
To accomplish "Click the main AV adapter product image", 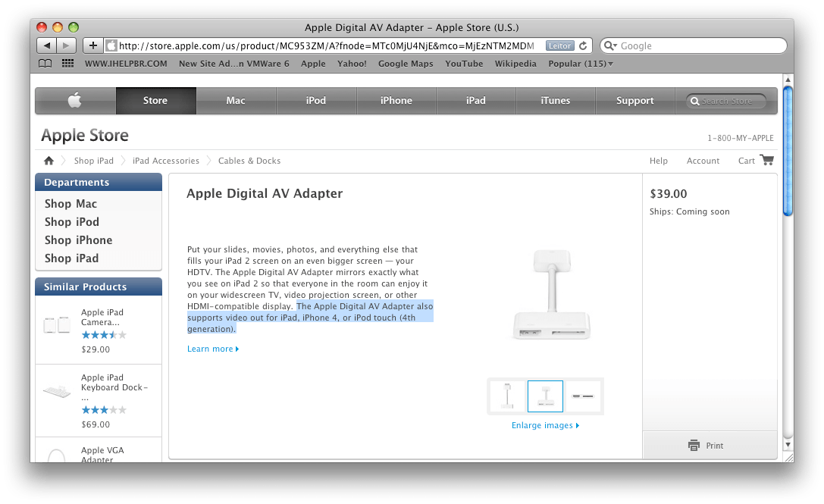I will click(551, 294).
